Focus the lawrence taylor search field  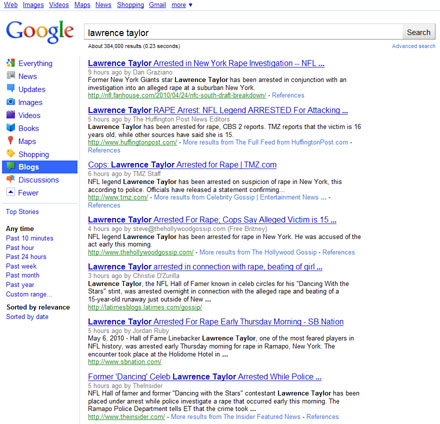243,32
